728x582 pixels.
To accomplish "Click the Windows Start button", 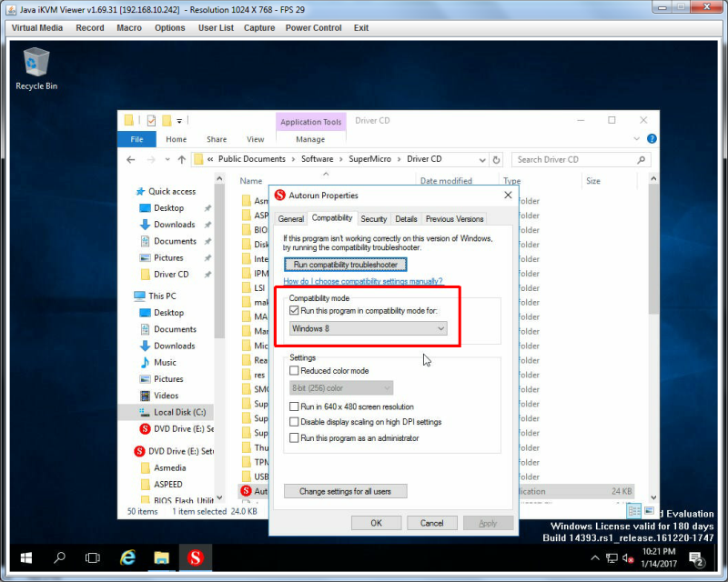I will click(26, 557).
